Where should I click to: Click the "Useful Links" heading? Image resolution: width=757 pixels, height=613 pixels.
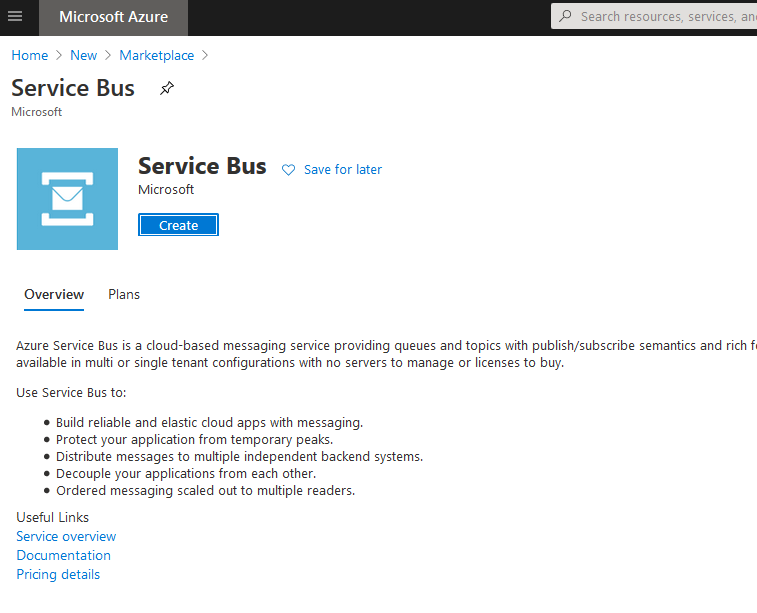coord(53,517)
